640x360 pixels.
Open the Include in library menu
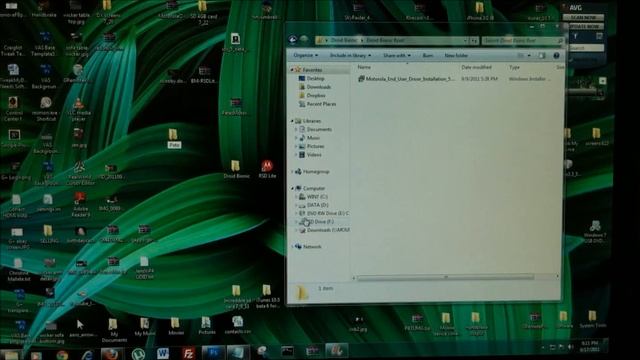[x=350, y=55]
